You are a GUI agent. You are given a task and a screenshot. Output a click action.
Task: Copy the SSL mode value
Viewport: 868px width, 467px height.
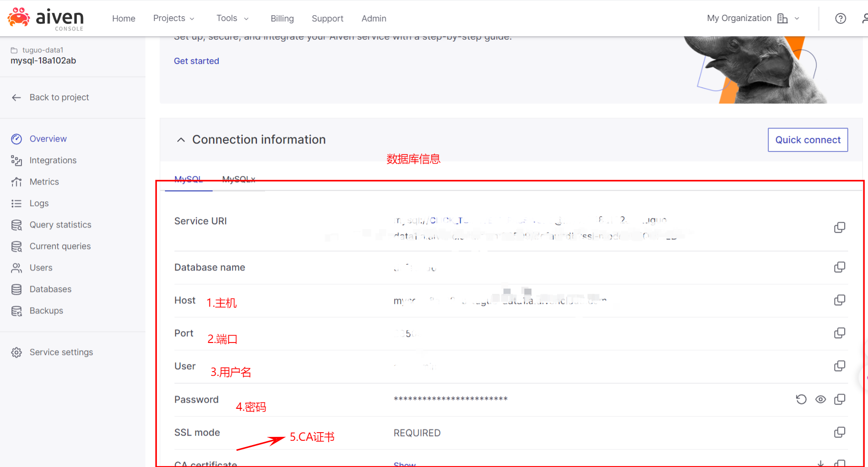point(839,432)
